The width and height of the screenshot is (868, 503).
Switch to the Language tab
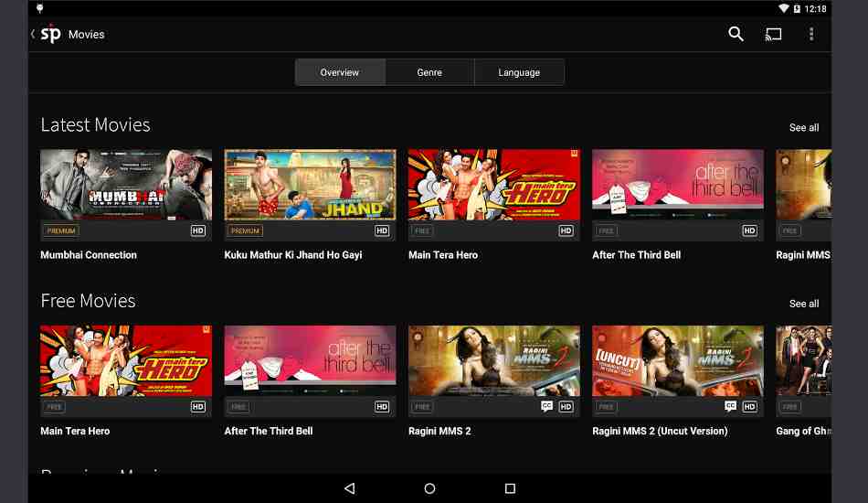coord(519,72)
